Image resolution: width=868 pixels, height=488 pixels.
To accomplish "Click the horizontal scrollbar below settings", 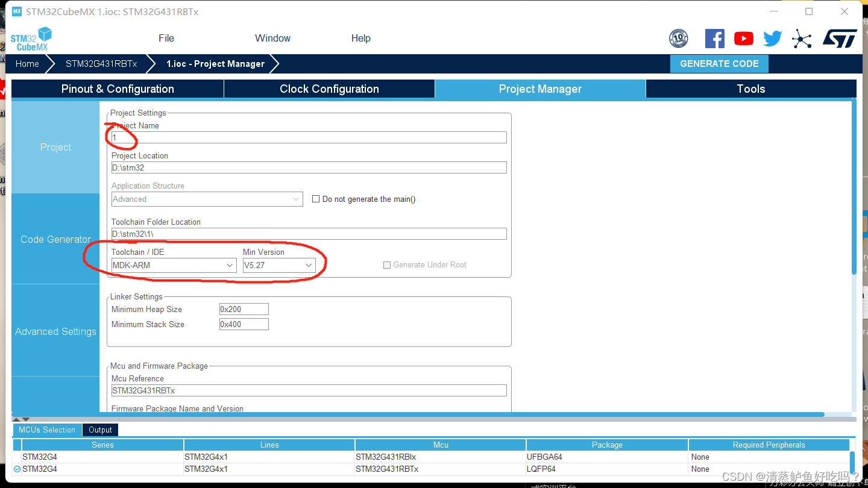I will tap(418, 414).
